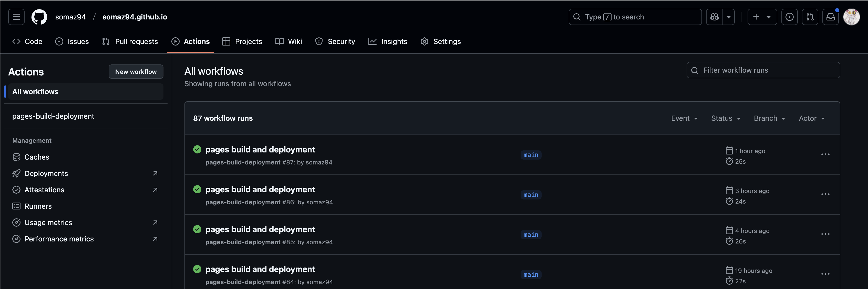Open the issues icon in the header
The image size is (868, 289).
pyautogui.click(x=789, y=17)
